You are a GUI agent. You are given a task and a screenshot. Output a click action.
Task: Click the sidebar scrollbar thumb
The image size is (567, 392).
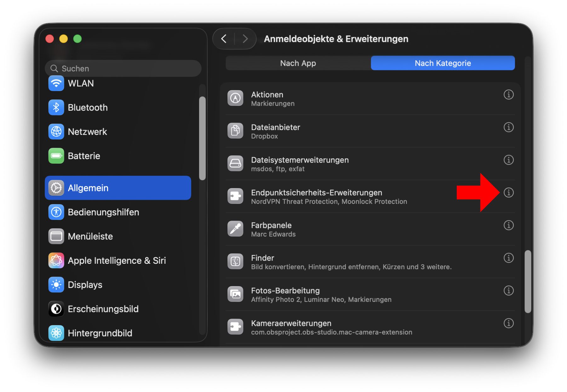pyautogui.click(x=202, y=139)
